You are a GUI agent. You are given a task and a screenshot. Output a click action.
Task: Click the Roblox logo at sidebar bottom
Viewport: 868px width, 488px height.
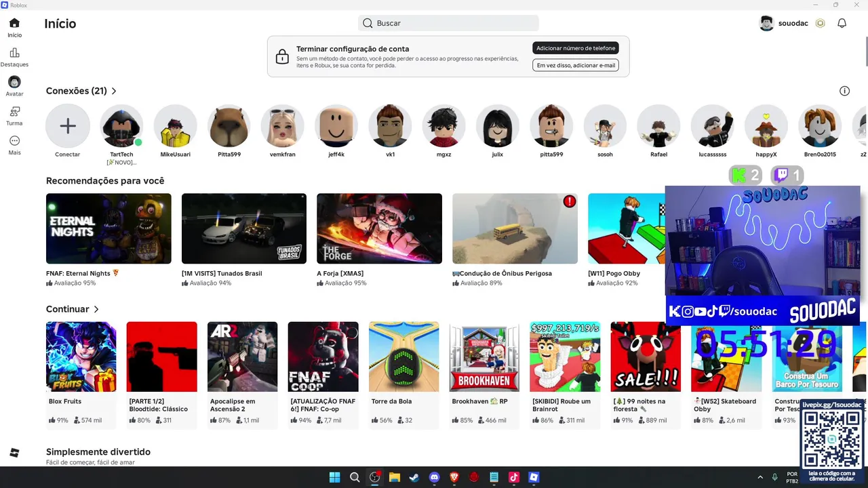pyautogui.click(x=14, y=453)
